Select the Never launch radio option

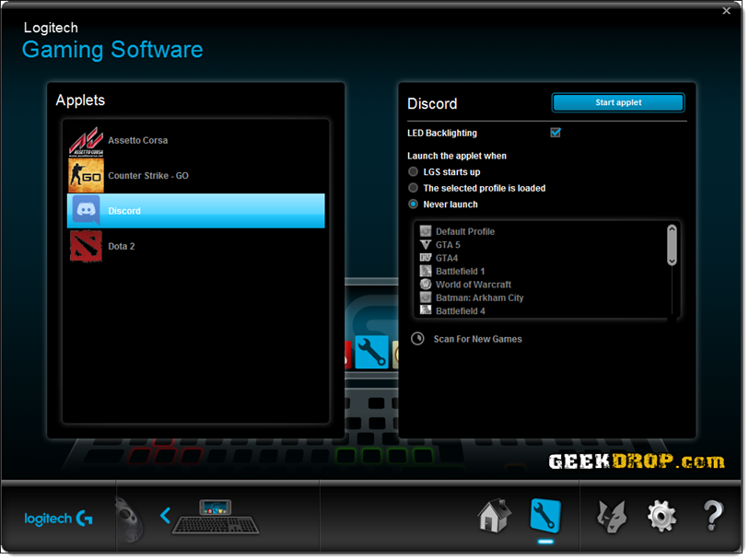pyautogui.click(x=413, y=204)
